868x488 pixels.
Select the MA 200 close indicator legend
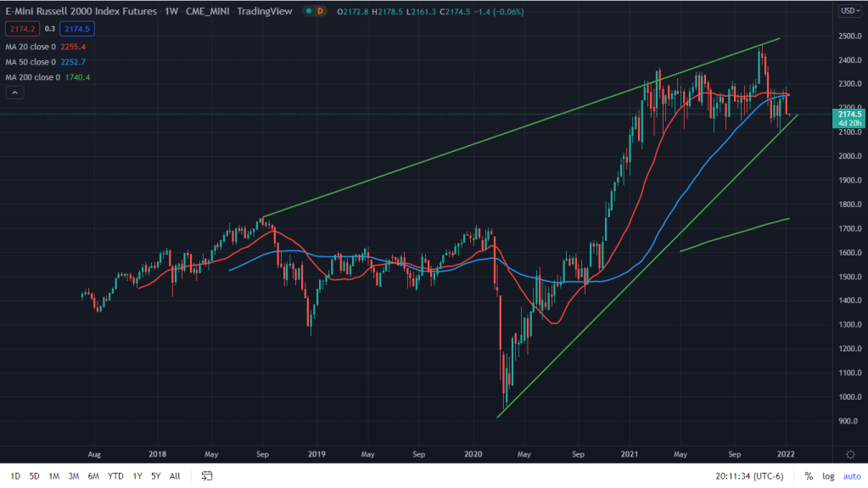coord(33,77)
